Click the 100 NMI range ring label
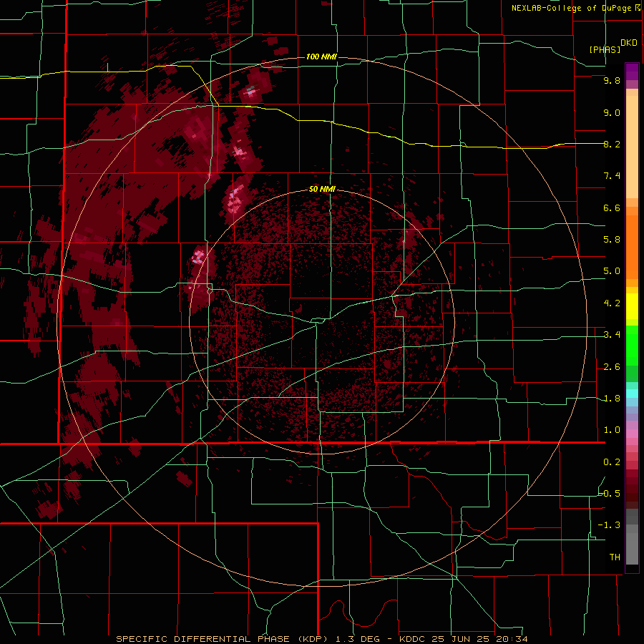 (321, 57)
